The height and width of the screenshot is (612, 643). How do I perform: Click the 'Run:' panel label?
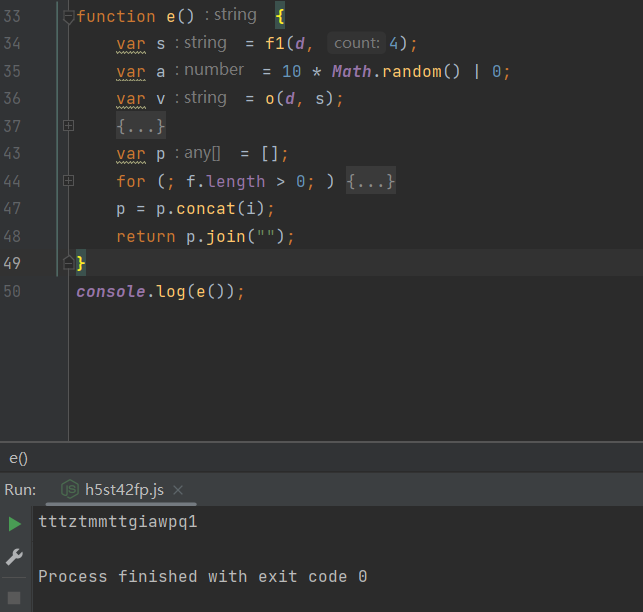click(x=20, y=490)
